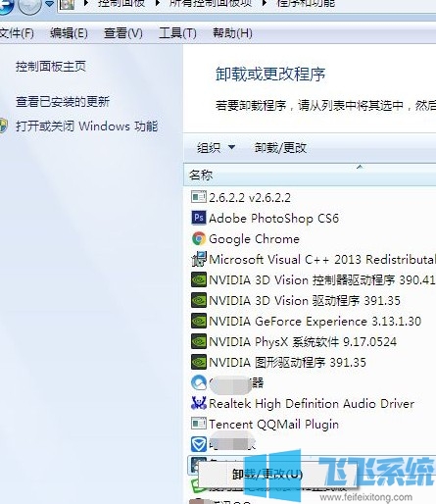Click the NVIDIA PhysX icon

(199, 341)
